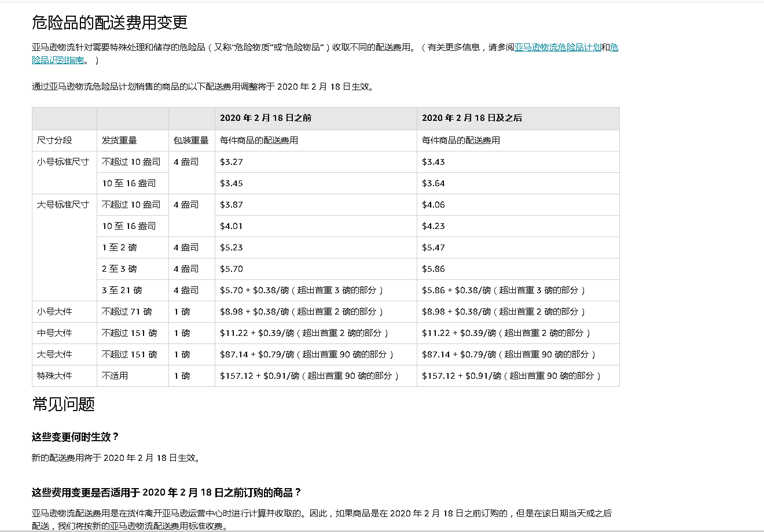Screen dimensions: 764x532
Task: Click the 常见问题 heading
Action: tap(63, 404)
